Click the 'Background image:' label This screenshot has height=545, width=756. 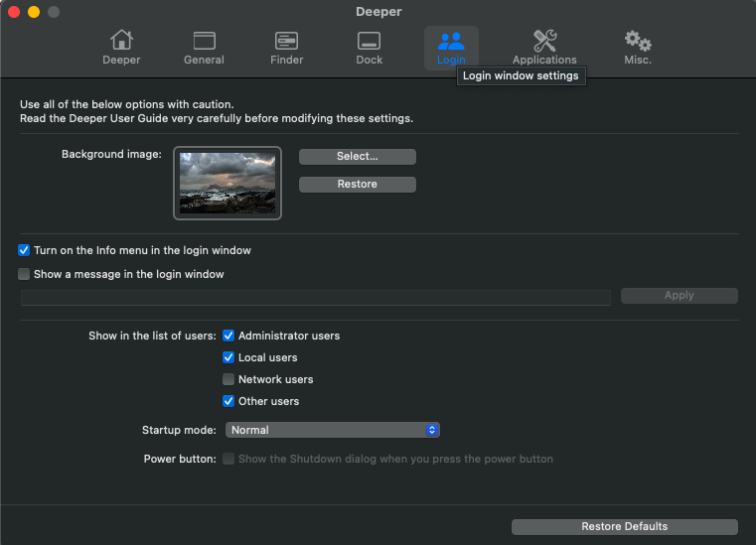tap(111, 154)
